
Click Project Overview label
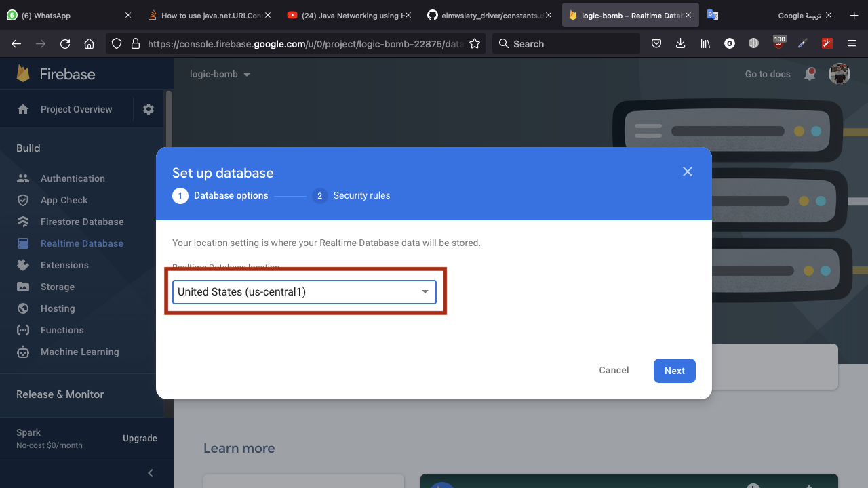point(77,109)
